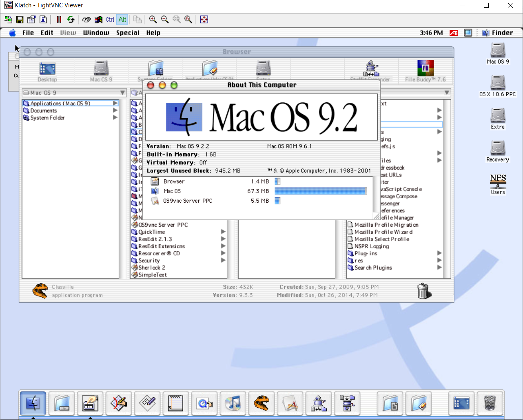
Task: Click File Buddy 7.6 in Browser toolbar
Action: [425, 71]
